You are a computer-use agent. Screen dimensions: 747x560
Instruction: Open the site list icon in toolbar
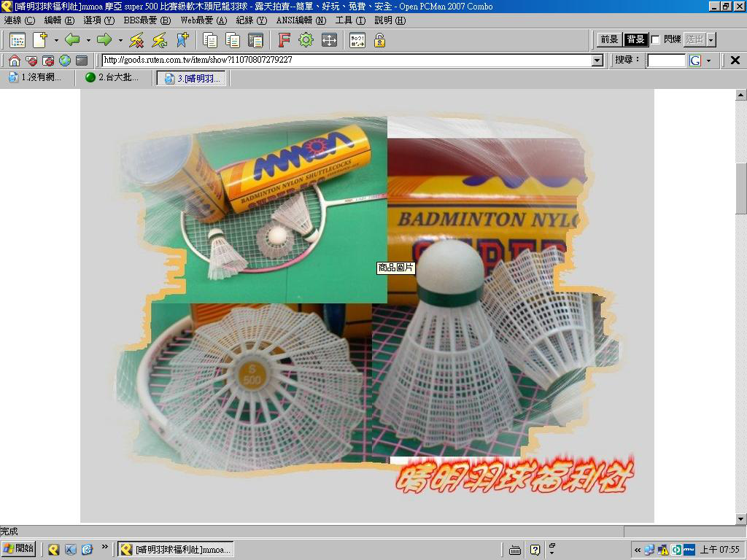[x=18, y=41]
